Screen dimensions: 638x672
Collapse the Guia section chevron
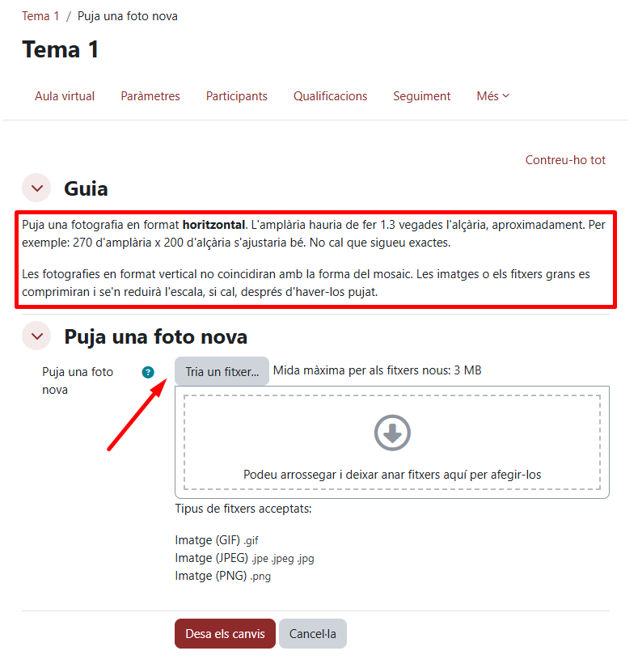[x=37, y=188]
